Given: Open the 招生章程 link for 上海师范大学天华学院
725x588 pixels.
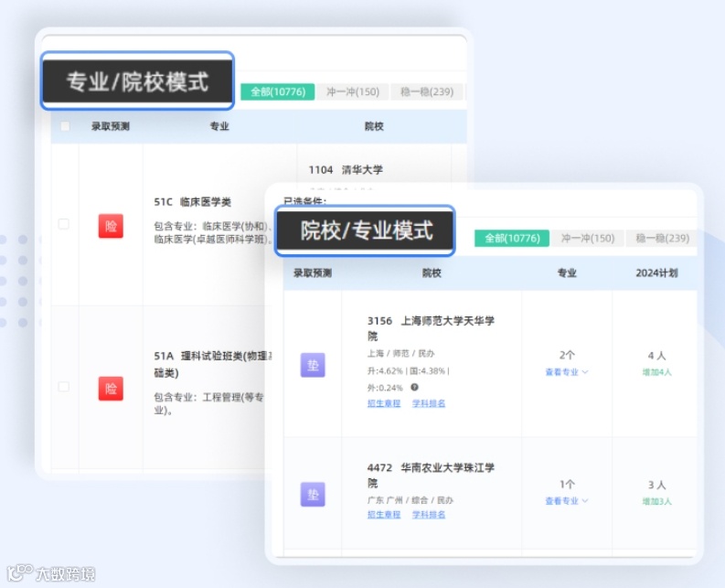Looking at the screenshot, I should tap(384, 403).
